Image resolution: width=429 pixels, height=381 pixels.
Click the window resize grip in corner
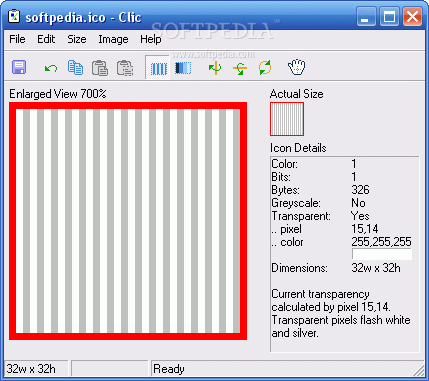(x=418, y=370)
